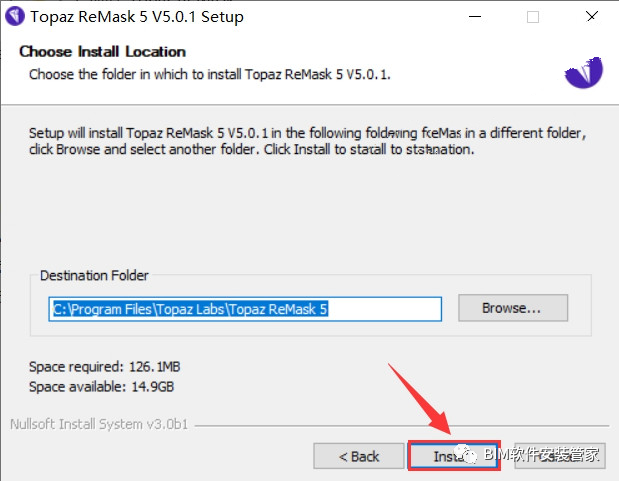Click the disabled maximize window button

(x=533, y=17)
